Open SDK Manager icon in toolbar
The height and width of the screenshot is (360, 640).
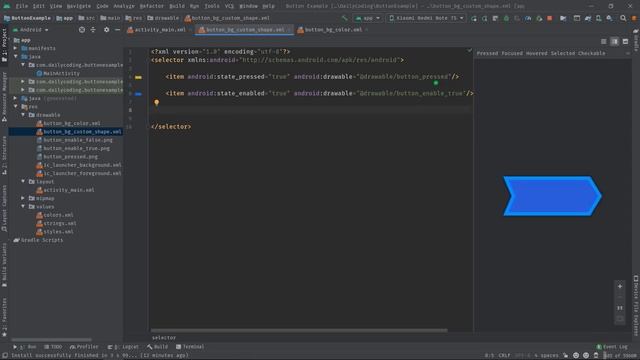pyautogui.click(x=609, y=18)
